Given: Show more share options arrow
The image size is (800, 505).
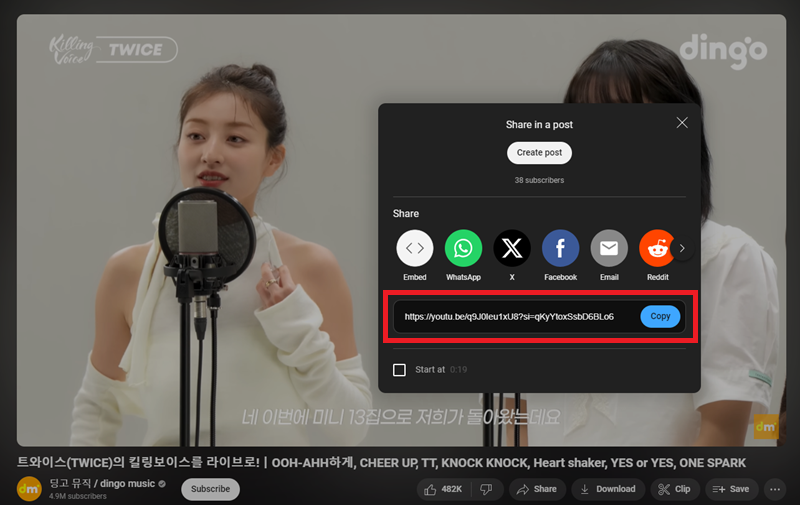Looking at the screenshot, I should tap(683, 248).
